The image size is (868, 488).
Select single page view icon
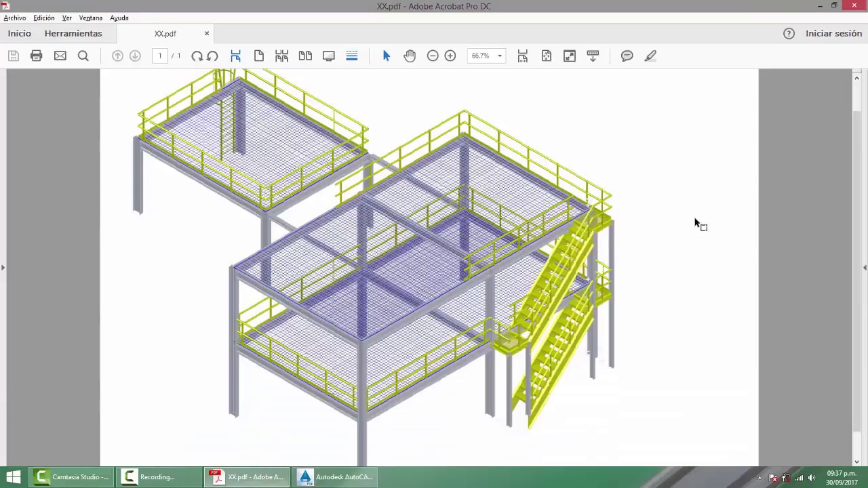[x=259, y=56]
